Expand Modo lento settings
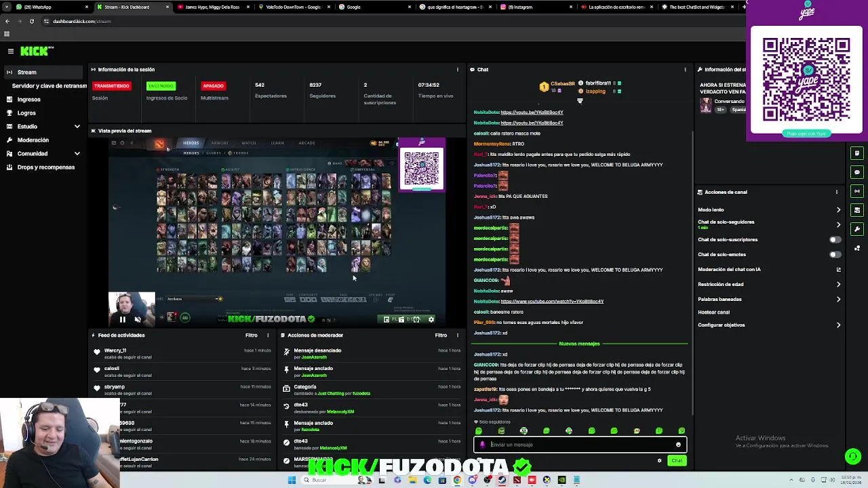Viewport: 868px width, 488px height. pyautogui.click(x=838, y=209)
